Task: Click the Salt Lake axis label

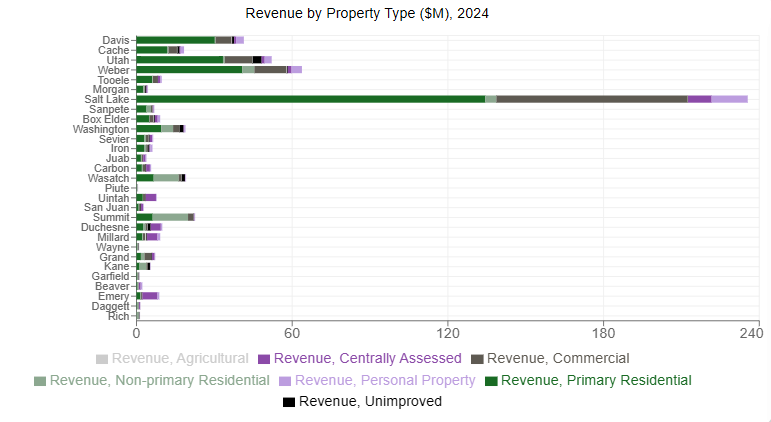Action: pos(108,99)
